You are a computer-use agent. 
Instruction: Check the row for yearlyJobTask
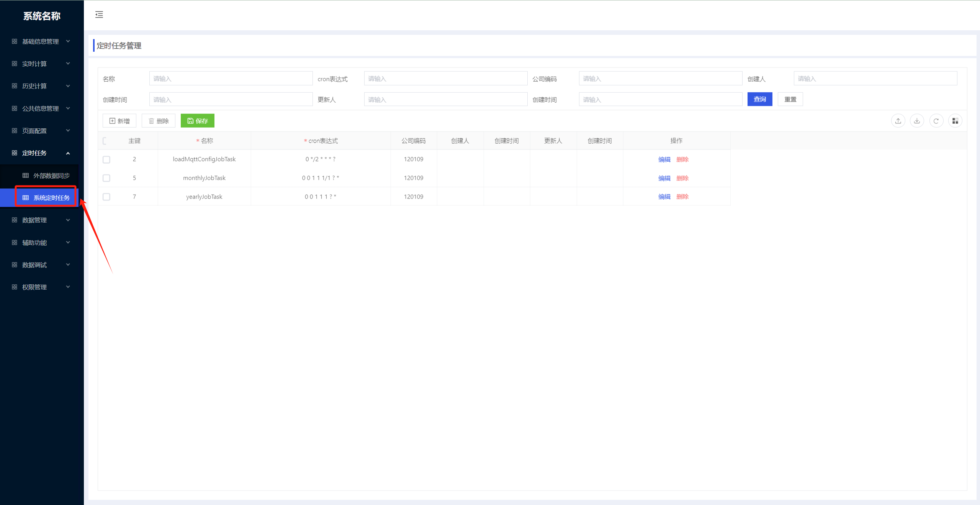tap(106, 197)
